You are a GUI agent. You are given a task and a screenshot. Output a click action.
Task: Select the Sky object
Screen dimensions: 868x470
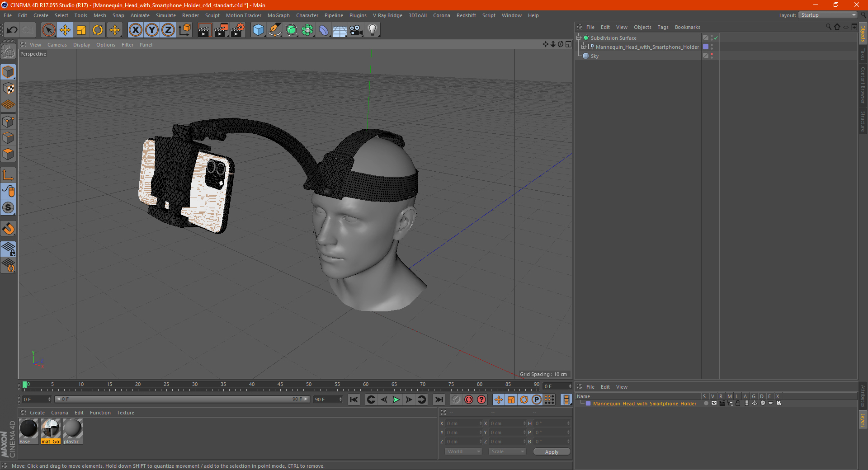pyautogui.click(x=594, y=56)
